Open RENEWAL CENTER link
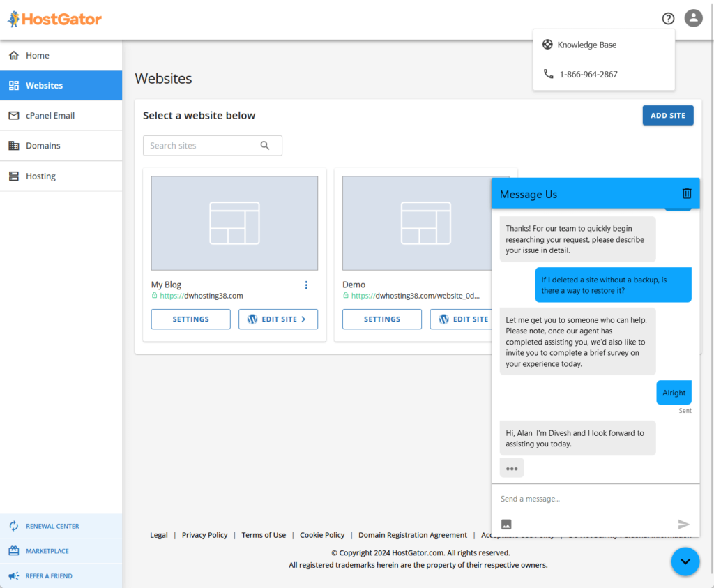Viewport: 714px width, 588px height. (61, 526)
